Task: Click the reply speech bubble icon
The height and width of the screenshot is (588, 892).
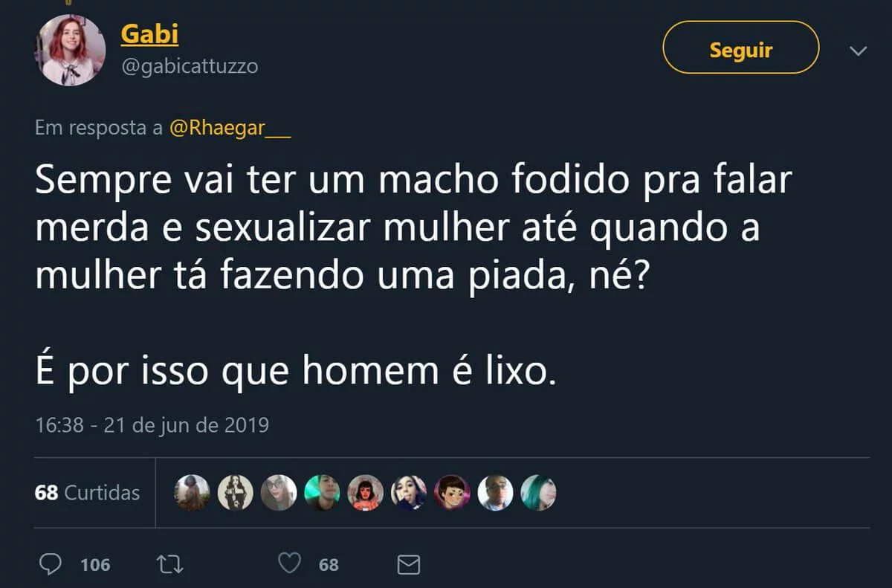Action: click(50, 564)
